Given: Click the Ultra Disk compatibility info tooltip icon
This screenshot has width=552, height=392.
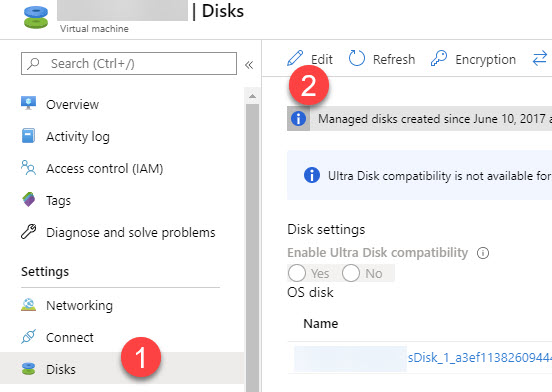Looking at the screenshot, I should coord(483,253).
